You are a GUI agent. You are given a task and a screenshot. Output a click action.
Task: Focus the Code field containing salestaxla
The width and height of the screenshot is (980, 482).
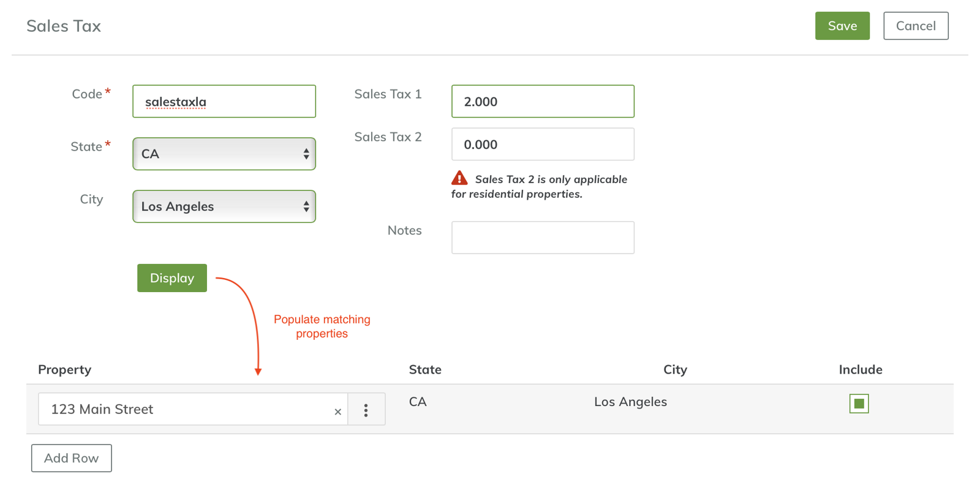pyautogui.click(x=224, y=102)
